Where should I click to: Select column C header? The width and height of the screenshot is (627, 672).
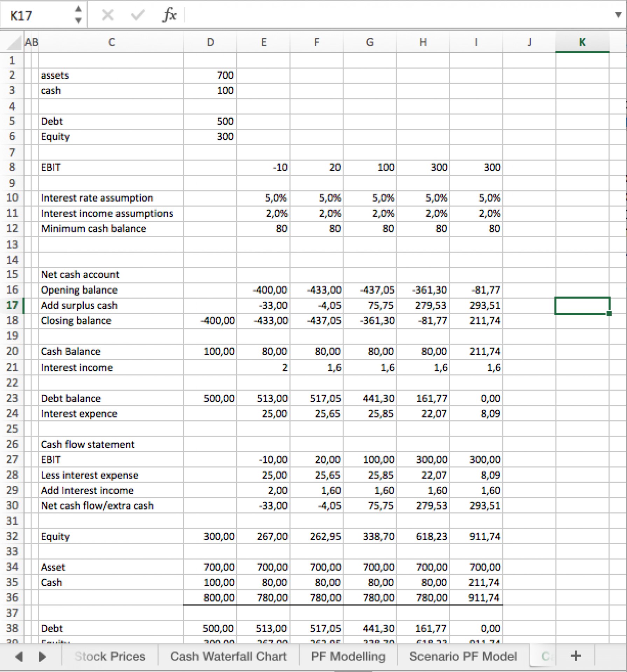tap(111, 42)
